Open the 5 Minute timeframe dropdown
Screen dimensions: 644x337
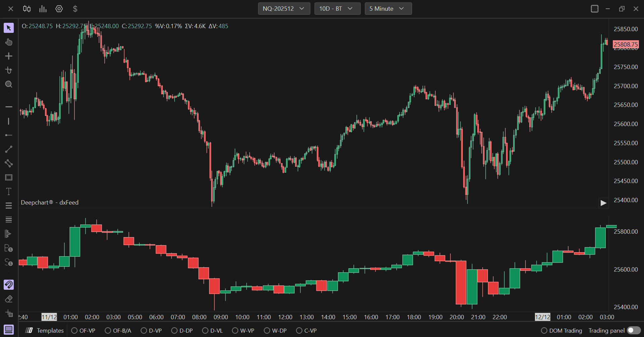coord(388,9)
